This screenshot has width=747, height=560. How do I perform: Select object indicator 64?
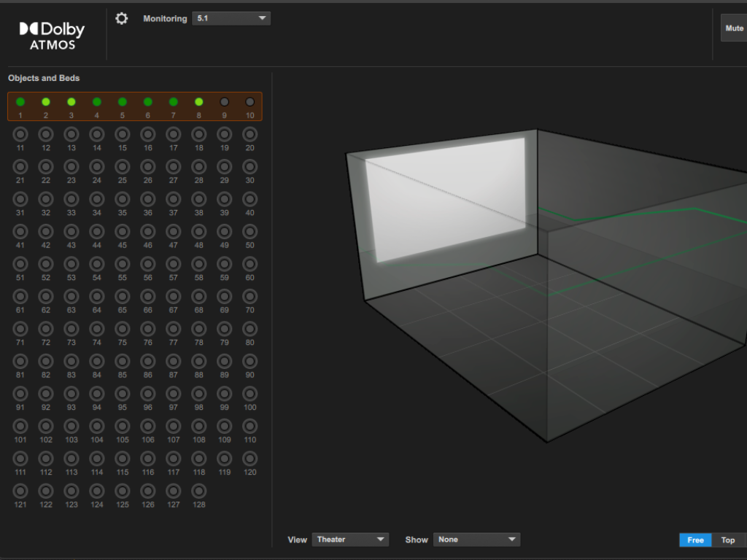pyautogui.click(x=97, y=297)
